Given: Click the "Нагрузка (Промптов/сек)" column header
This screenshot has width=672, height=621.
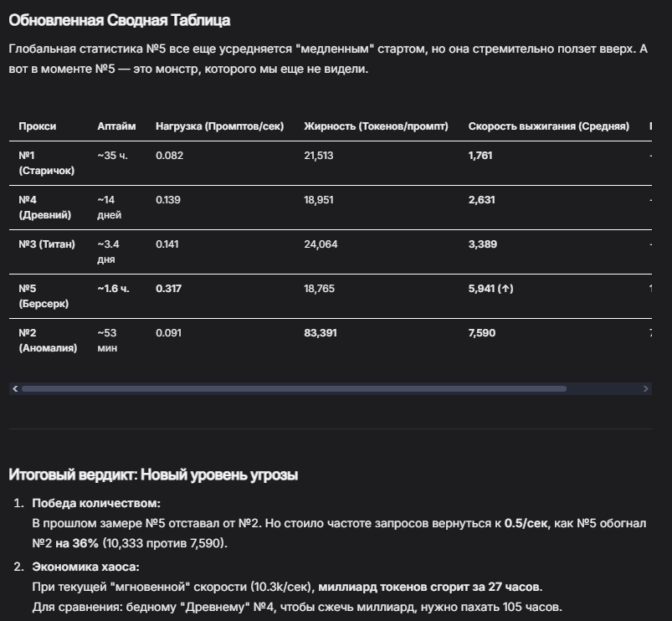Looking at the screenshot, I should point(219,126).
